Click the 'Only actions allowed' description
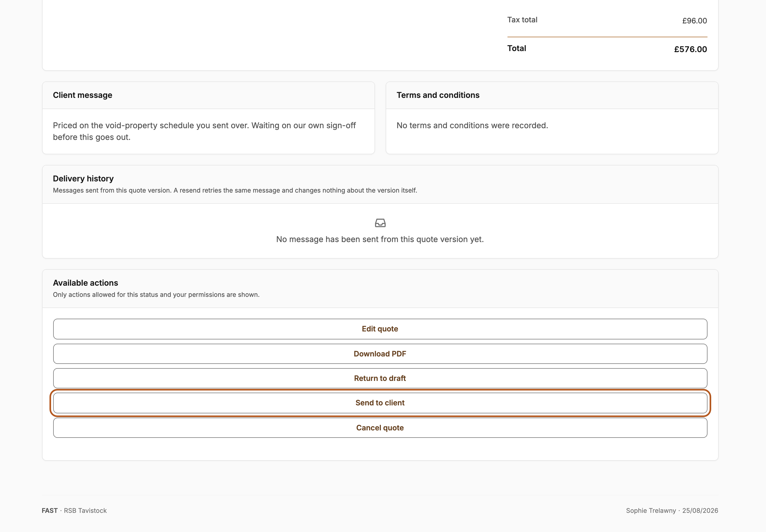The width and height of the screenshot is (766, 532). tap(156, 295)
